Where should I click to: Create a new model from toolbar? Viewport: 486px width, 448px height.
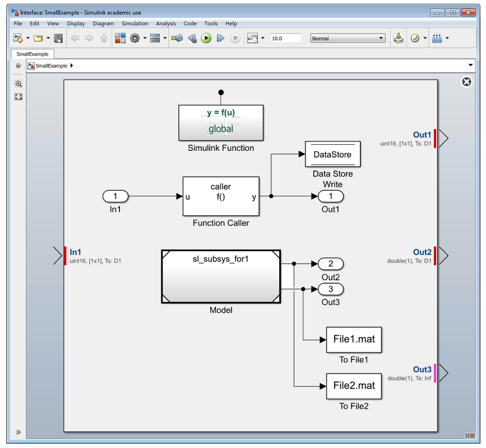coord(18,38)
